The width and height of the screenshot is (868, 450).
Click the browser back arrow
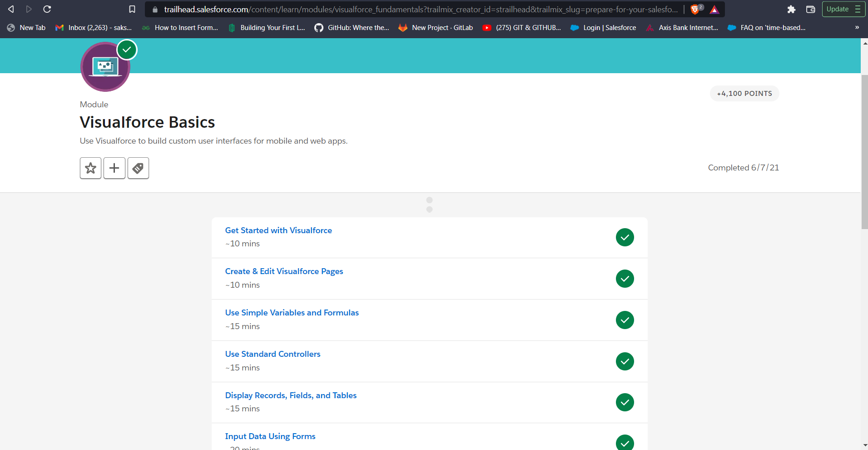[x=11, y=9]
